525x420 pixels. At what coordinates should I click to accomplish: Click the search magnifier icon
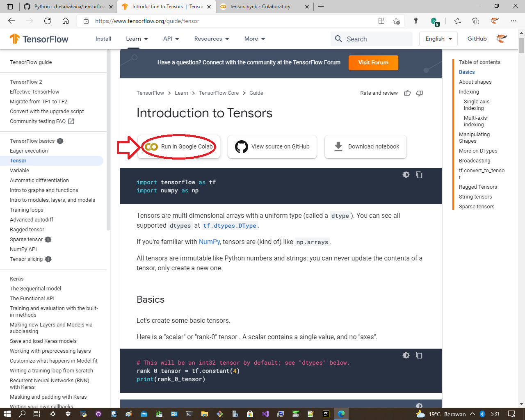(x=338, y=39)
